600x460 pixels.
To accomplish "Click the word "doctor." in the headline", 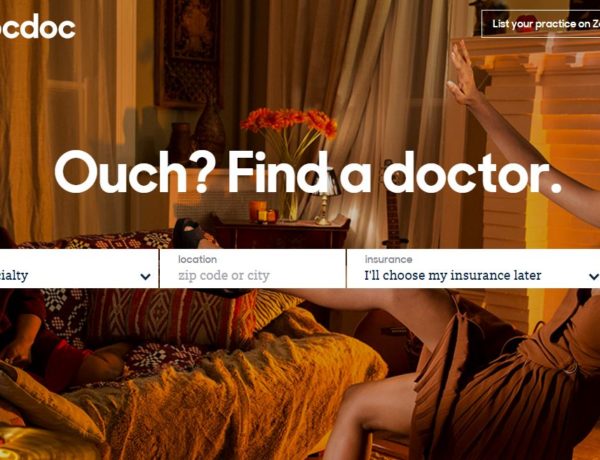I will click(472, 172).
